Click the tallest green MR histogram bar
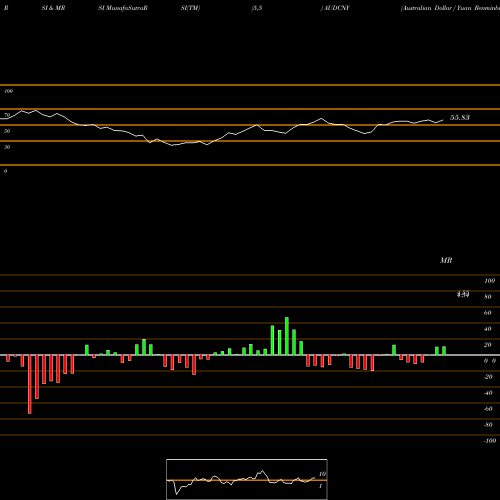Image resolution: width=500 pixels, height=500 pixels. (287, 336)
